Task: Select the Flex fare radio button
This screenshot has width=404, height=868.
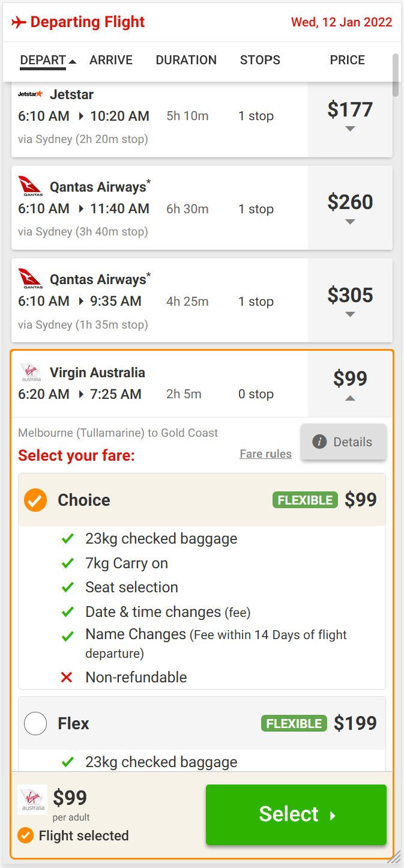Action: (35, 723)
